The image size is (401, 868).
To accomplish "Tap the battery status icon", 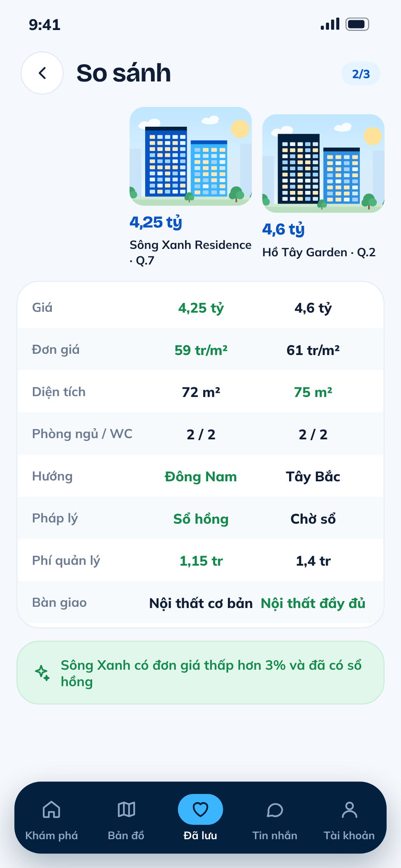I will [x=357, y=24].
